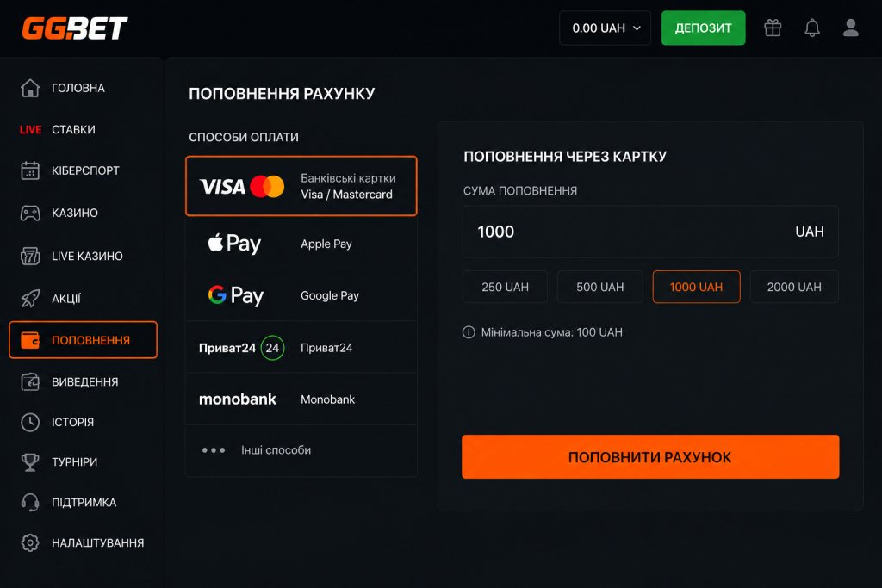Click the trophy icon for Турніри
882x588 pixels.
[x=30, y=462]
